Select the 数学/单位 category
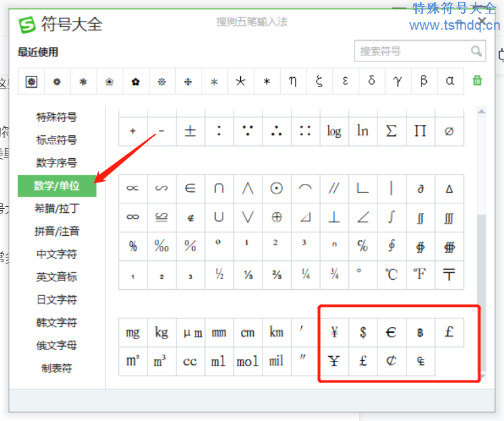 (x=57, y=186)
